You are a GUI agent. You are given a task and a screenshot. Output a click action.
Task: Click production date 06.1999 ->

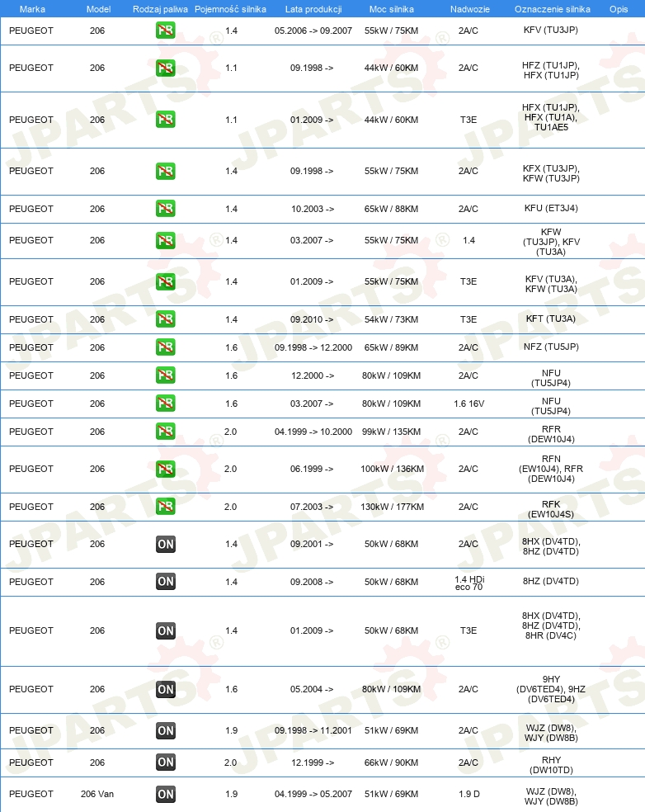point(312,469)
